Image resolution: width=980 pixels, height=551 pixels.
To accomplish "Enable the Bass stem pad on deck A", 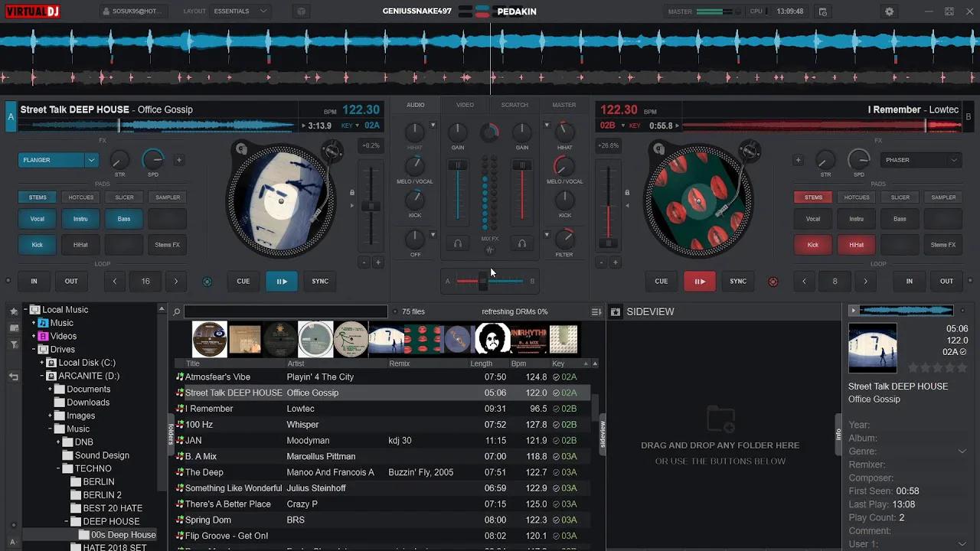I will 123,219.
